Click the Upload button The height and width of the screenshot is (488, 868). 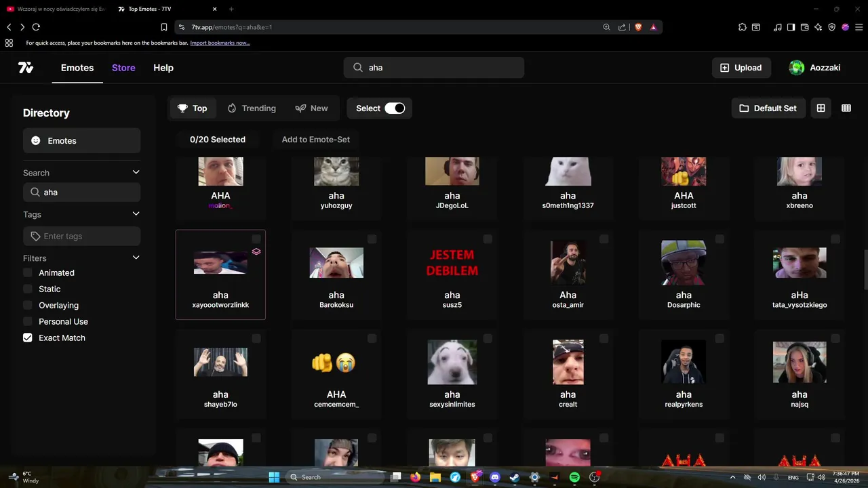pyautogui.click(x=741, y=68)
